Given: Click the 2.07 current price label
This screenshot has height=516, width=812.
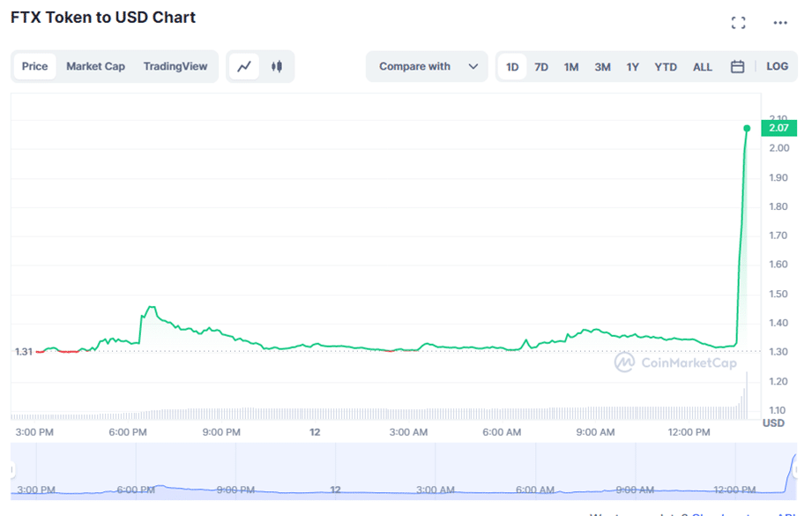Looking at the screenshot, I should click(778, 128).
